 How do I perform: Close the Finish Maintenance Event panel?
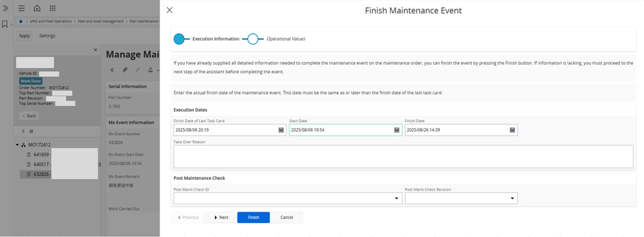[x=170, y=10]
